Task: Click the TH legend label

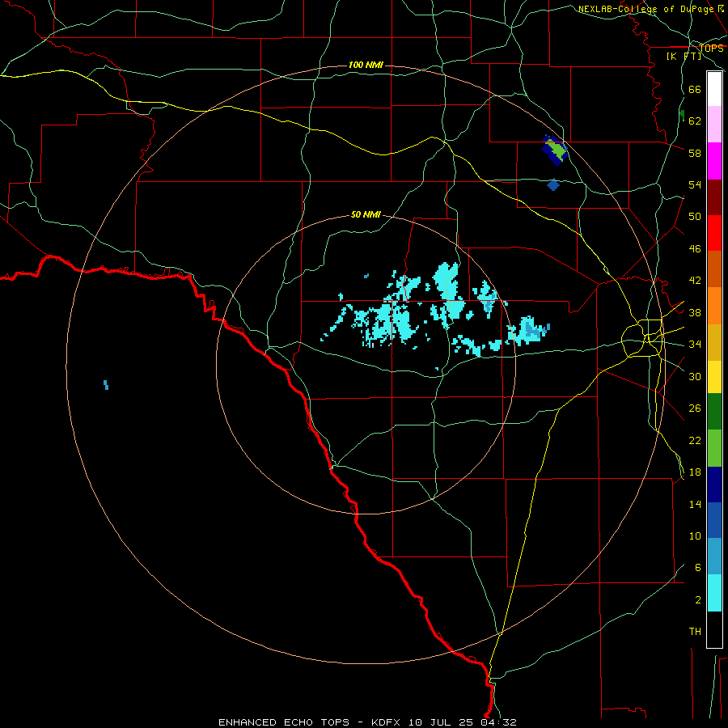Action: 695,632
